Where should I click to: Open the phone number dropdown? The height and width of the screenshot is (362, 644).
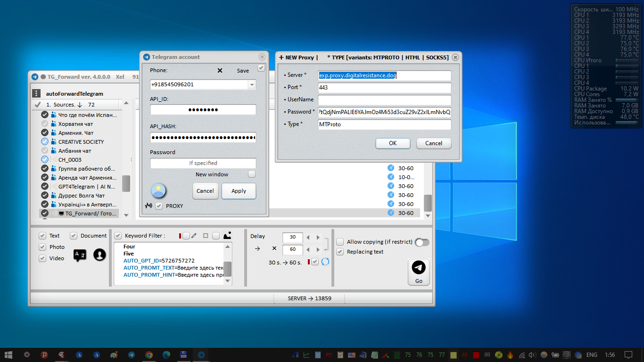click(x=253, y=84)
